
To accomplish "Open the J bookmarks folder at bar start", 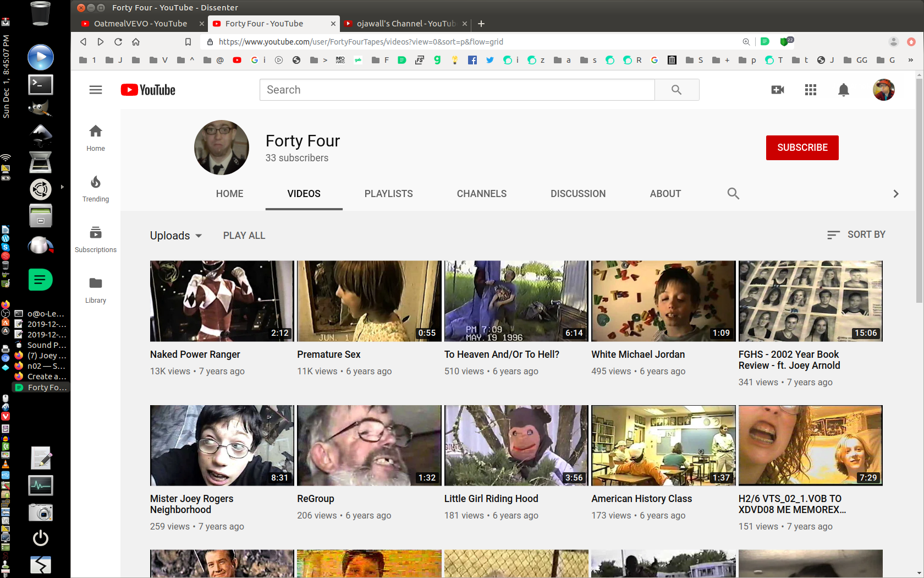I will point(114,60).
